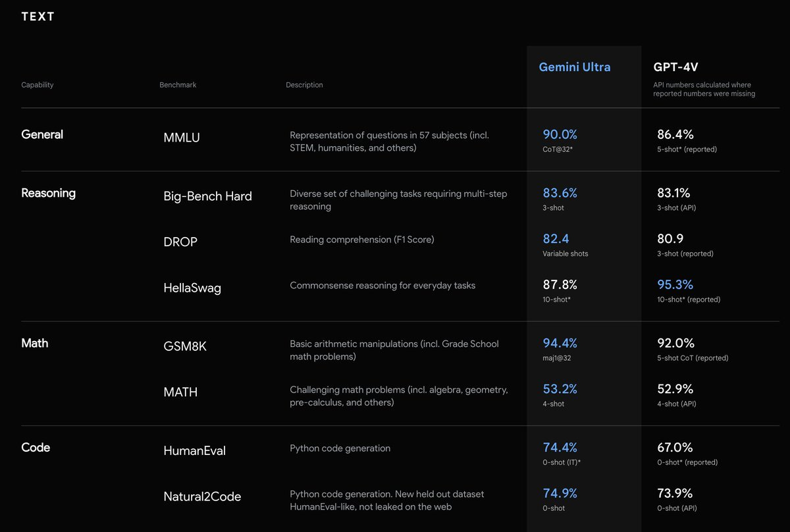
Task: Click the GSM8K benchmark name
Action: click(185, 346)
